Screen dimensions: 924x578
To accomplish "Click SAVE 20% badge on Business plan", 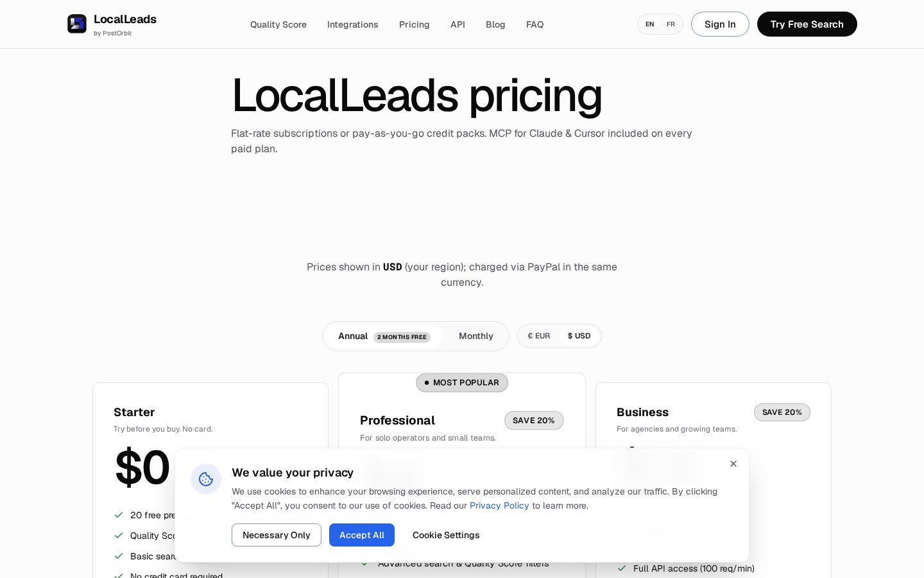I will point(782,412).
